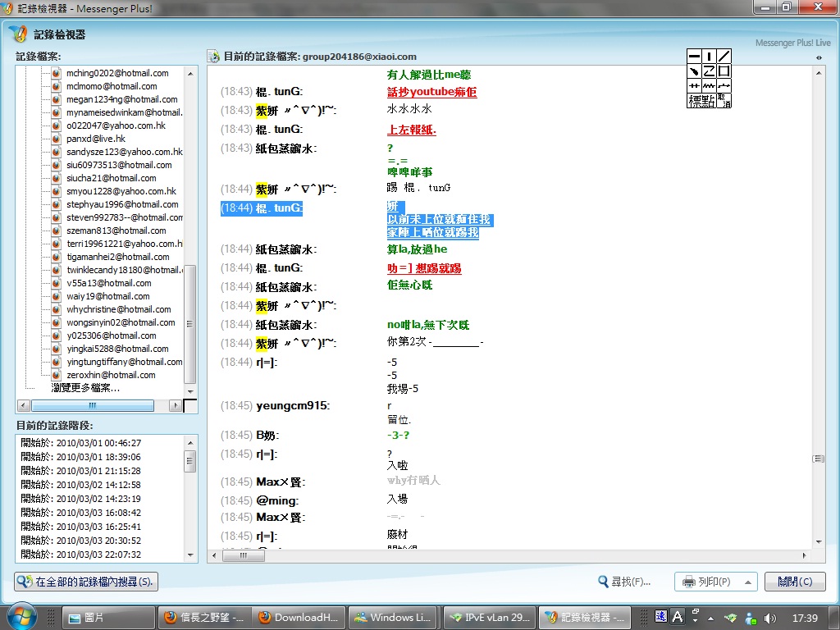Open the print button dropdown arrow
840x630 pixels.
pyautogui.click(x=748, y=582)
